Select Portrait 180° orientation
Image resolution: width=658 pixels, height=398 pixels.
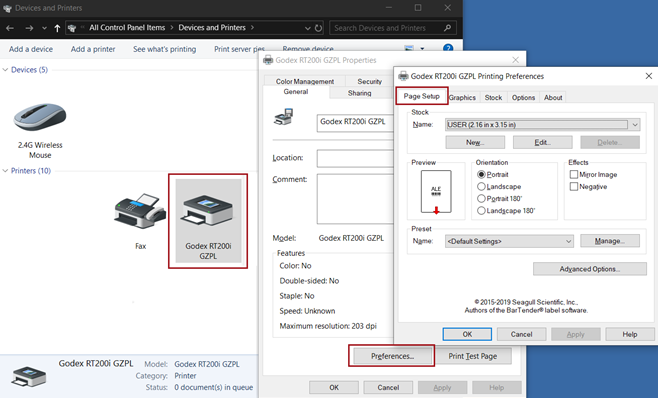point(481,199)
